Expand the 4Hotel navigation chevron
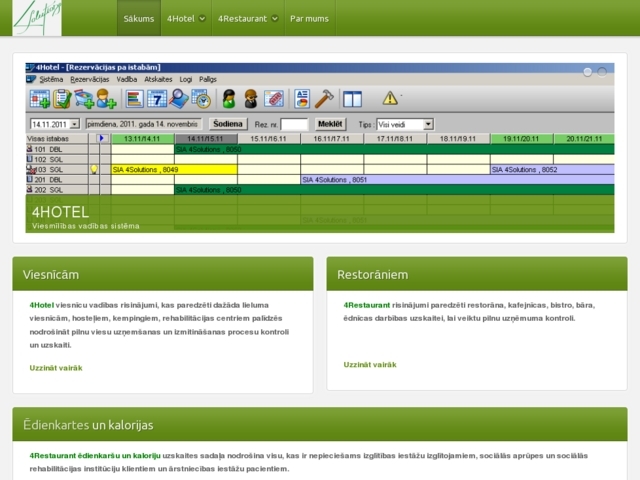Image resolution: width=640 pixels, height=480 pixels. click(x=202, y=18)
